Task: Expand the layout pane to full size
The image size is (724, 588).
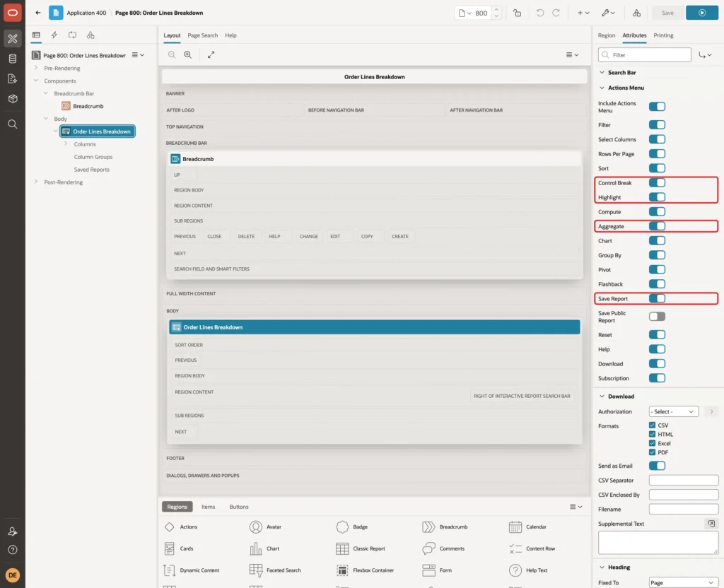Action: (x=211, y=54)
